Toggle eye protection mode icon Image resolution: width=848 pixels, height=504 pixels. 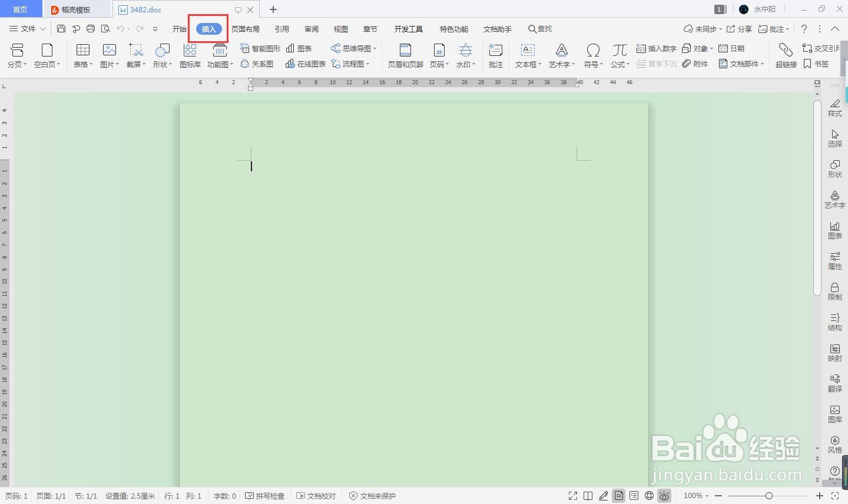[x=664, y=496]
